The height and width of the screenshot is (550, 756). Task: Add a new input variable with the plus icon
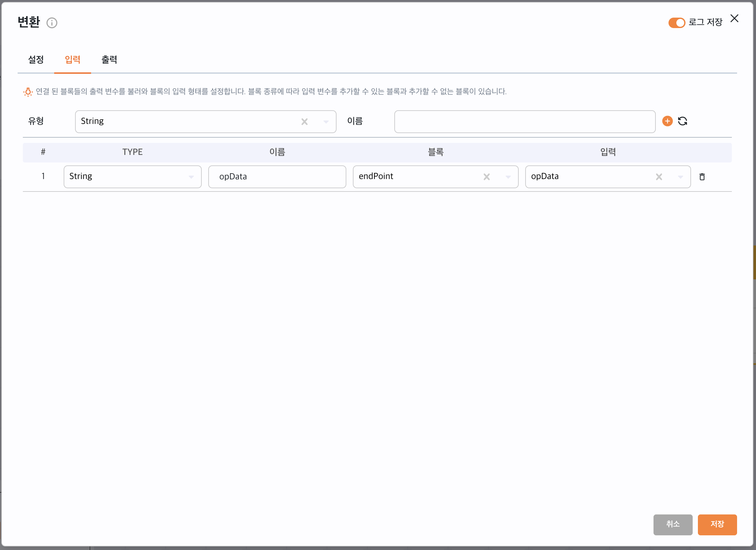point(667,121)
